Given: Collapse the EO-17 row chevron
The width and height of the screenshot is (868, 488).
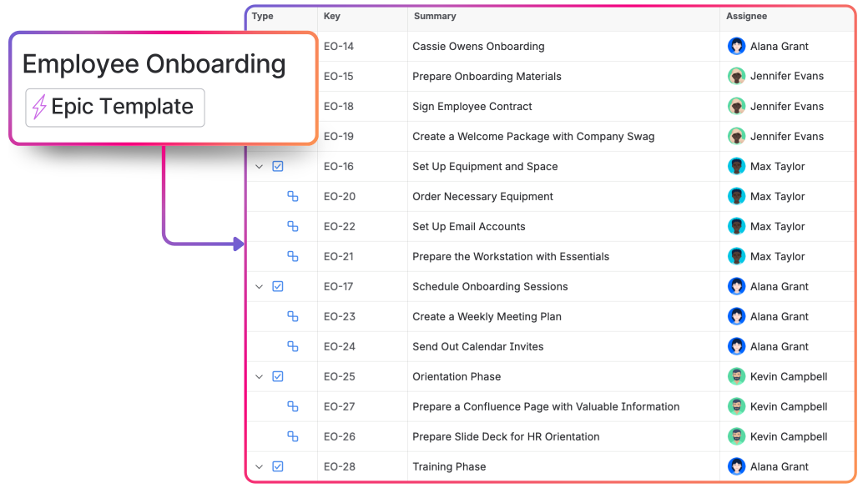Looking at the screenshot, I should [259, 286].
